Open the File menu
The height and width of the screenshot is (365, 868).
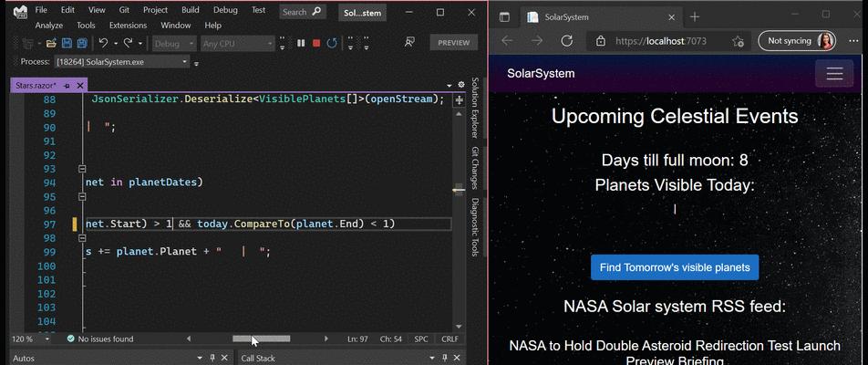(x=41, y=10)
